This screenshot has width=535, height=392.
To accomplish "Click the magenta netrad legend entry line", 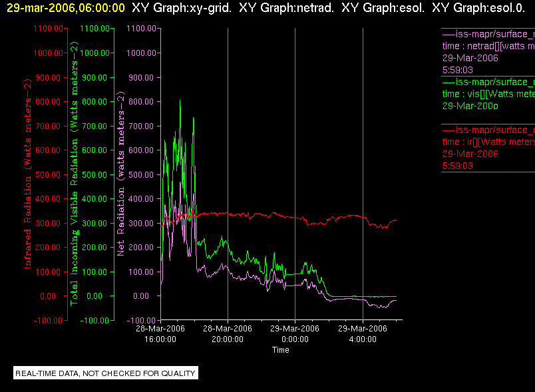I will click(488, 34).
